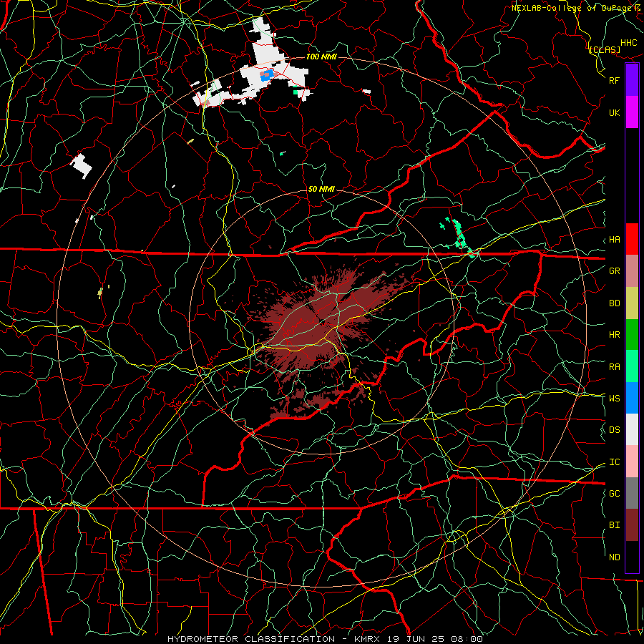The width and height of the screenshot is (644, 644).
Task: Click the blue WS legend swatch
Action: click(x=632, y=398)
